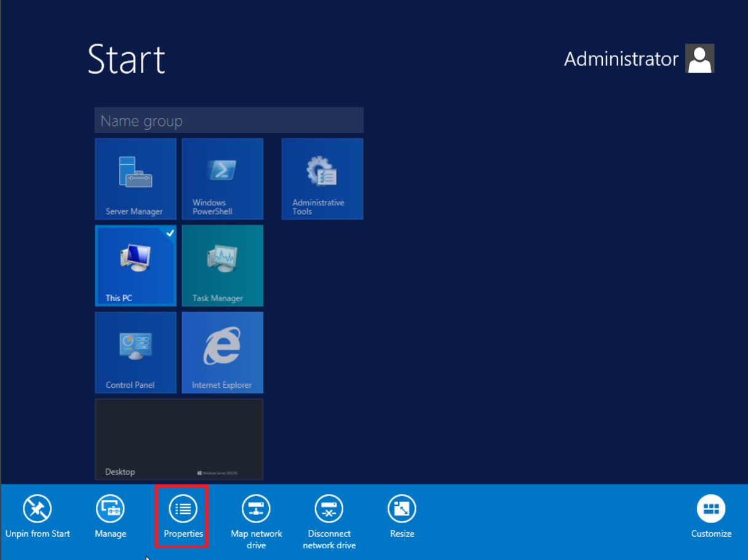Open the Control Panel tile

(x=135, y=352)
